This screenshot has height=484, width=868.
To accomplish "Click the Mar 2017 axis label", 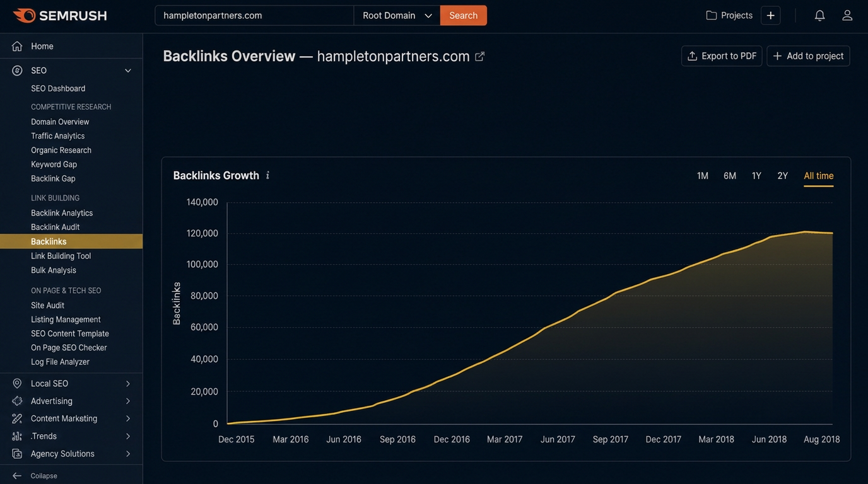I will (x=505, y=439).
